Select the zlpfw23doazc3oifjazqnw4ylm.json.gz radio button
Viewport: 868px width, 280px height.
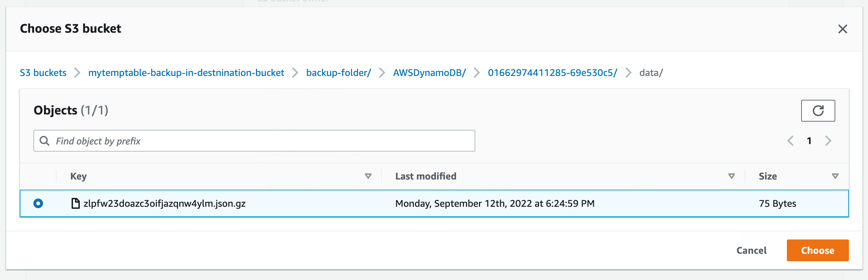point(39,203)
